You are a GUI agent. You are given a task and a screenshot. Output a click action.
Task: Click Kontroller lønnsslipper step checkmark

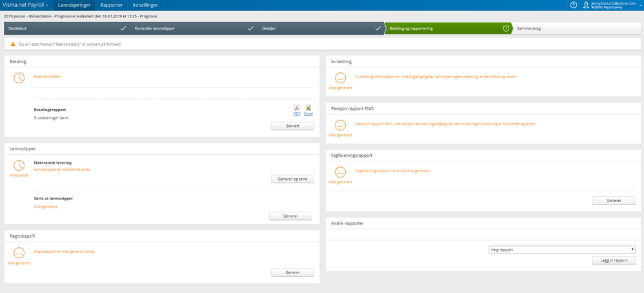point(250,28)
